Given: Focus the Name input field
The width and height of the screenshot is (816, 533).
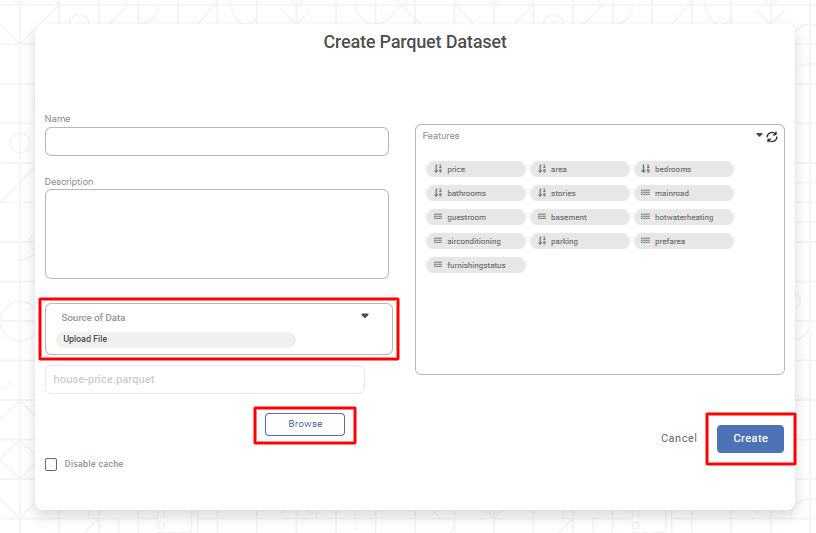Looking at the screenshot, I should point(217,141).
